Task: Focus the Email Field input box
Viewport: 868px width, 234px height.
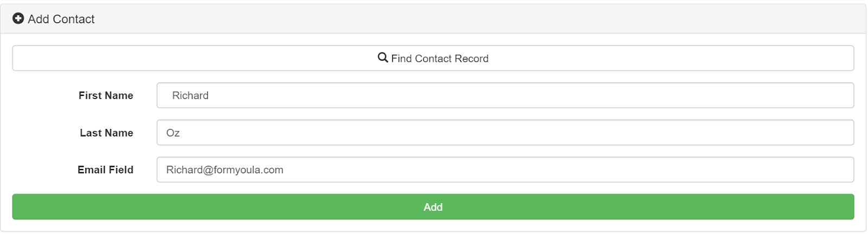Action: [505, 170]
